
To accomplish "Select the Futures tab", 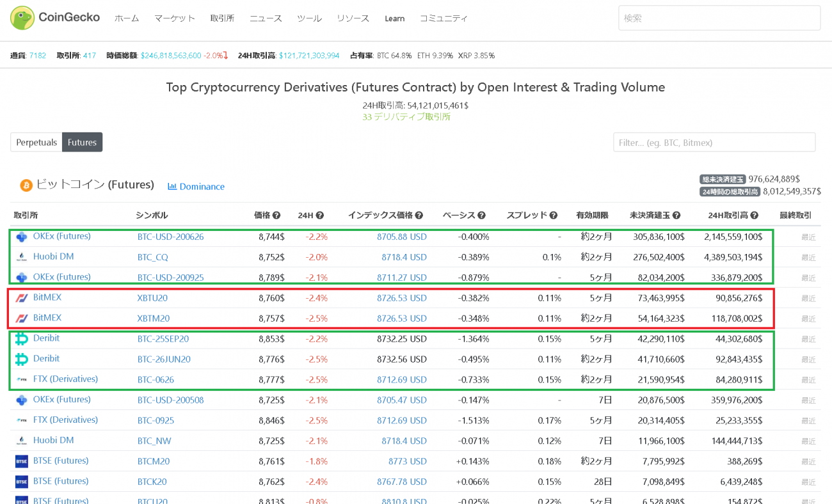I will (x=82, y=142).
